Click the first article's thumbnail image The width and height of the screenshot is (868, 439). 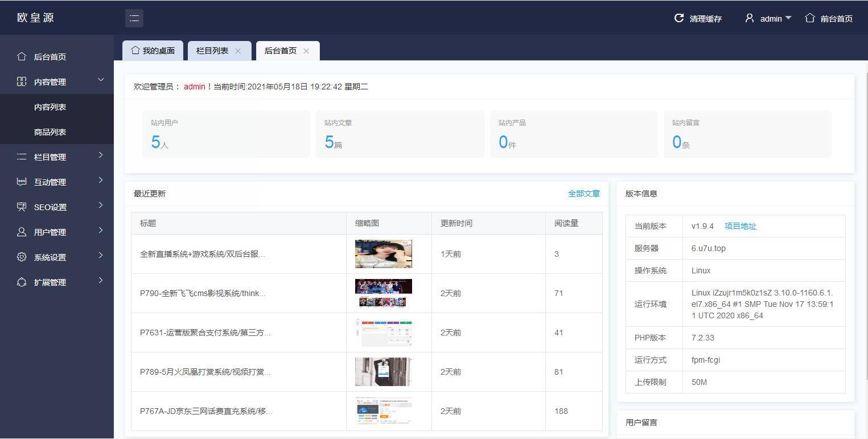pos(384,253)
